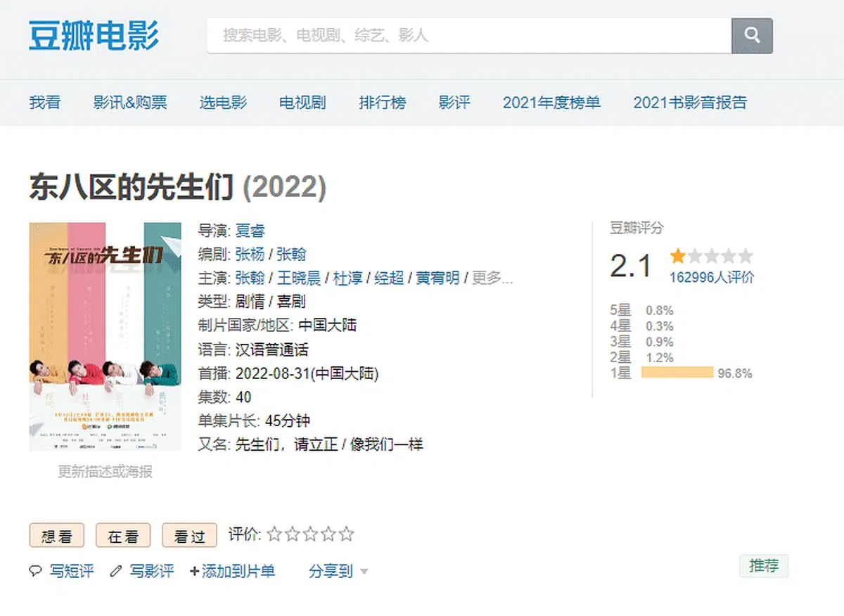Click the pencil 写影评 icon
This screenshot has height=616, width=844.
(x=116, y=571)
